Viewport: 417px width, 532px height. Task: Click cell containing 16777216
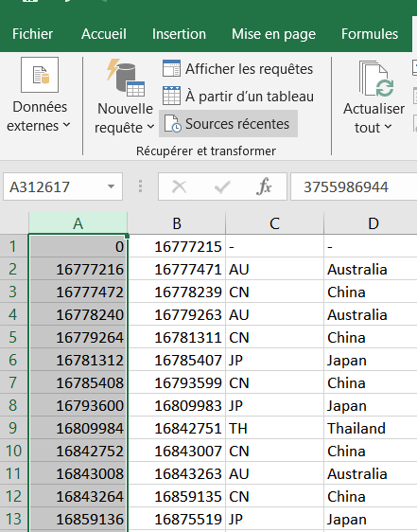(78, 269)
